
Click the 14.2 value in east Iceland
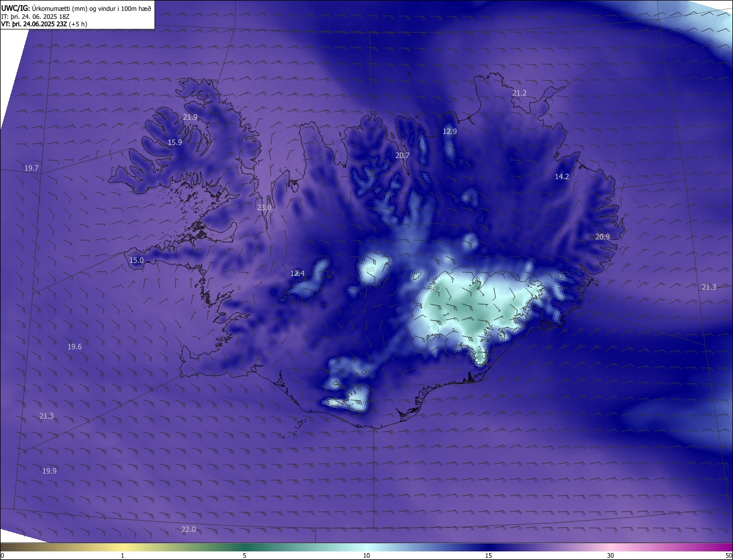(x=562, y=176)
